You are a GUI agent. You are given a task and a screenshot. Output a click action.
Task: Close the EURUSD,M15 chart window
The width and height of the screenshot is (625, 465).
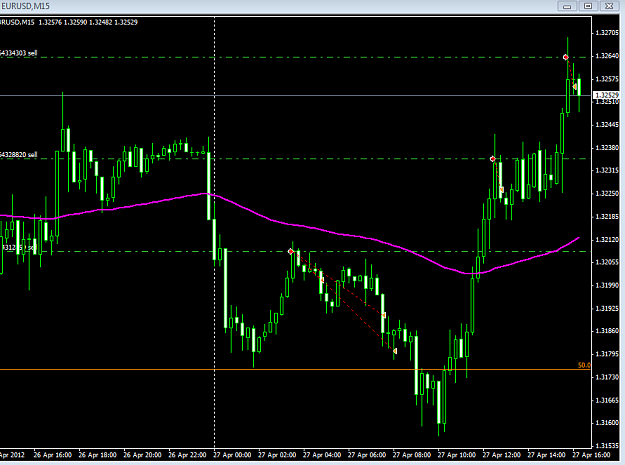(609, 6)
